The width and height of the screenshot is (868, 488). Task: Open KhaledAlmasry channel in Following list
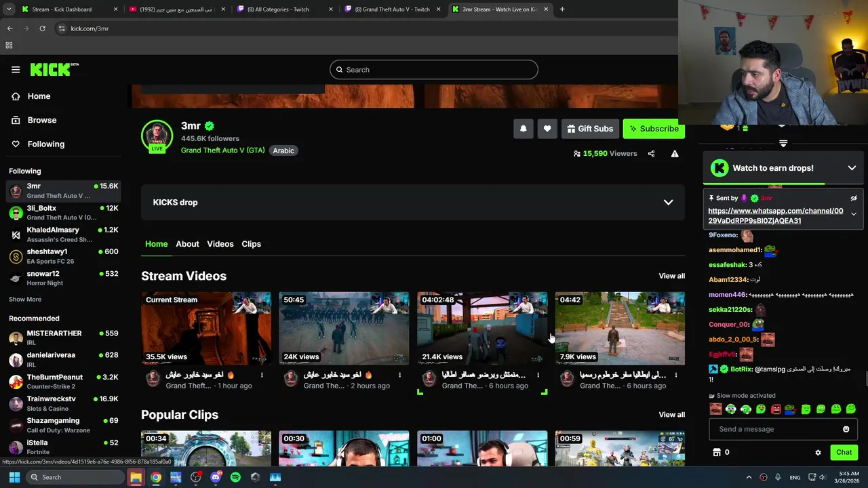click(64, 235)
